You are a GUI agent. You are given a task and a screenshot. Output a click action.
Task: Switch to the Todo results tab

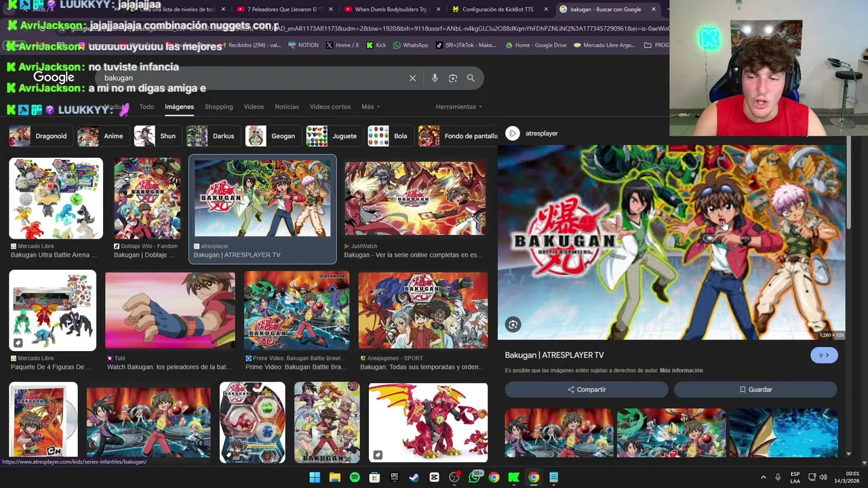(146, 107)
